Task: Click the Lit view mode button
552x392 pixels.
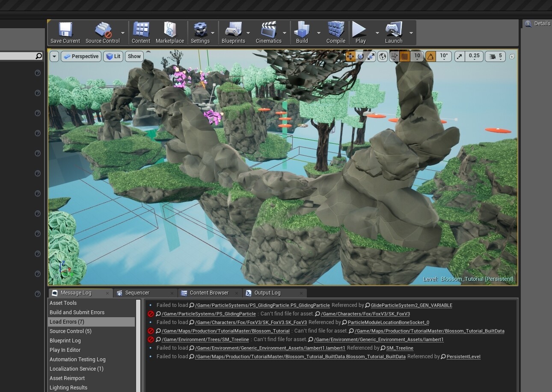Action: coord(113,56)
